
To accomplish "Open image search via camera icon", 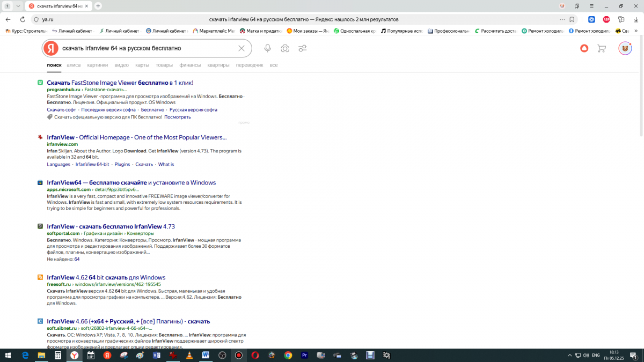I will pyautogui.click(x=285, y=48).
